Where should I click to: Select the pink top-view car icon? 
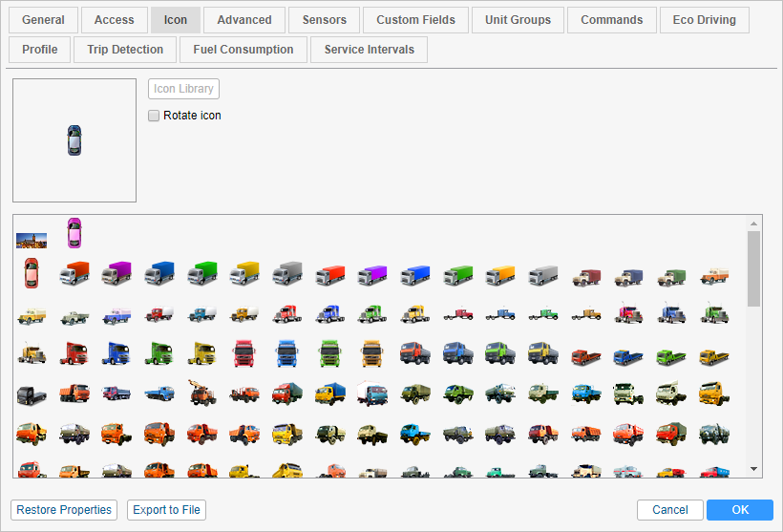[x=74, y=233]
